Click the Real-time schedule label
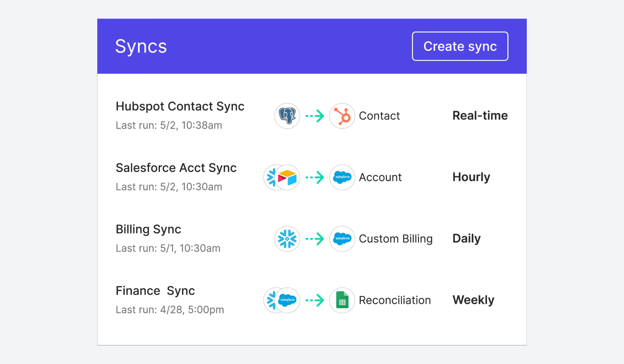 pyautogui.click(x=480, y=116)
